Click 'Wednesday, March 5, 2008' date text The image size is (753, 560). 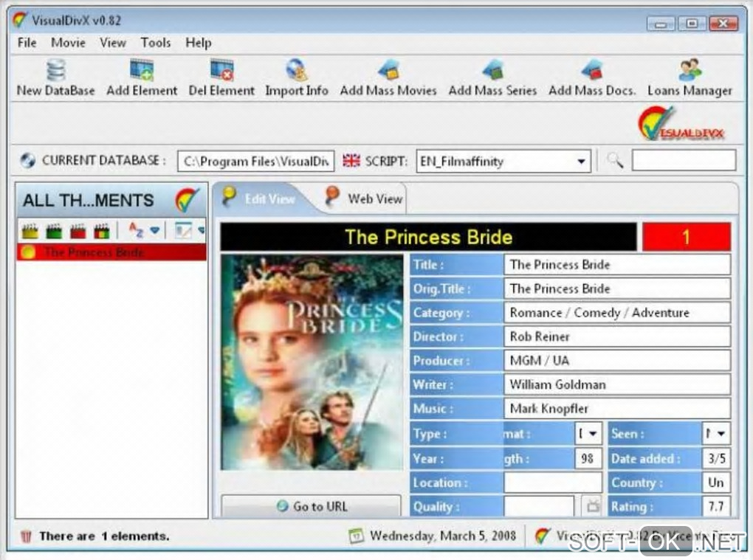[443, 536]
